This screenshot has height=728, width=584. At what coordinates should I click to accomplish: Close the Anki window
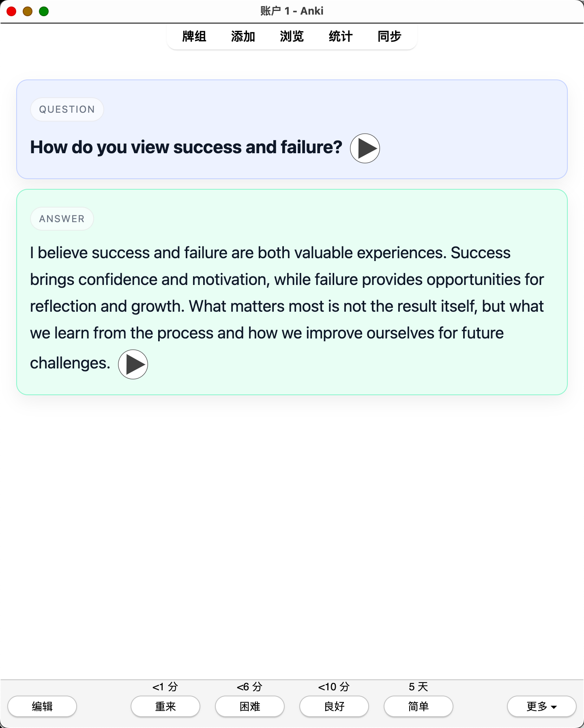(11, 11)
